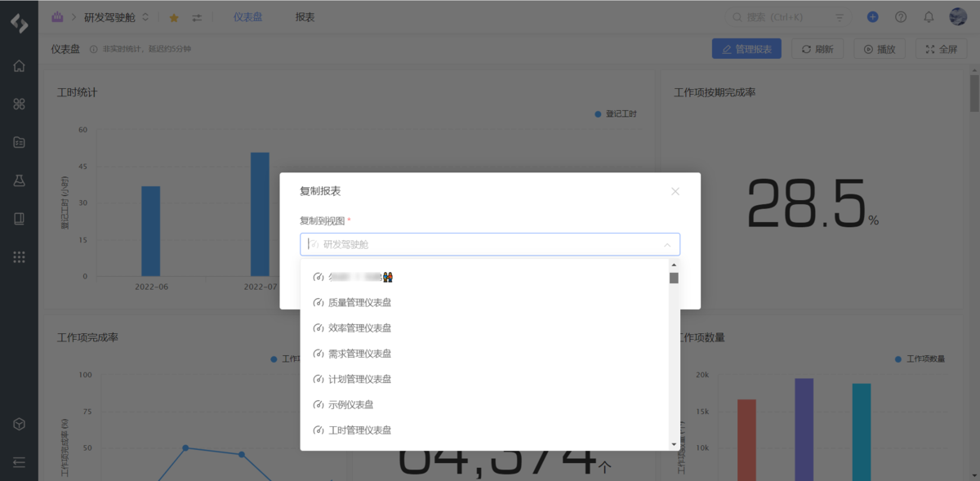980x481 pixels.
Task: Click the 刷新 button
Action: click(x=817, y=49)
